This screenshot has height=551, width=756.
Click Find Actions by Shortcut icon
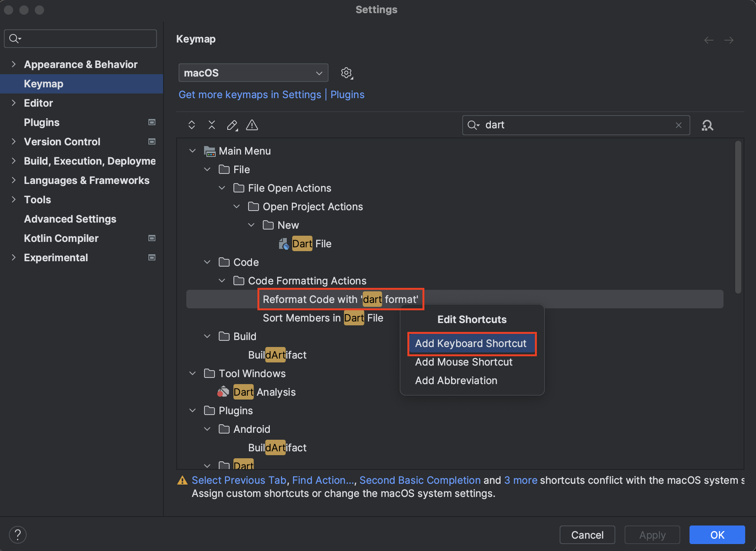(x=707, y=125)
